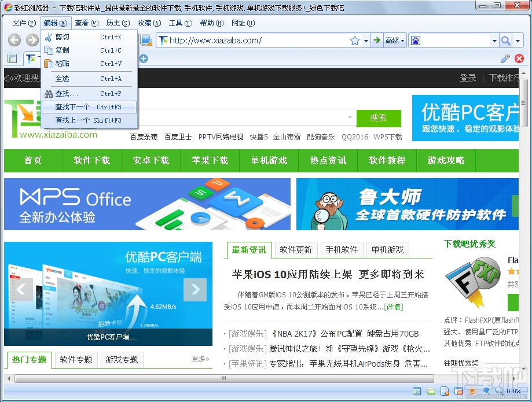Click the 登录 login link
Viewport: 532px width, 402px height.
tap(468, 78)
